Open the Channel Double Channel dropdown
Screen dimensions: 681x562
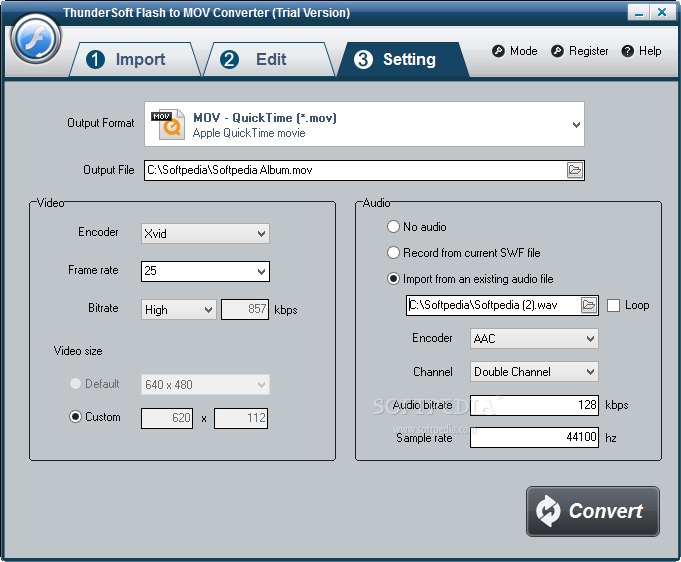(534, 372)
